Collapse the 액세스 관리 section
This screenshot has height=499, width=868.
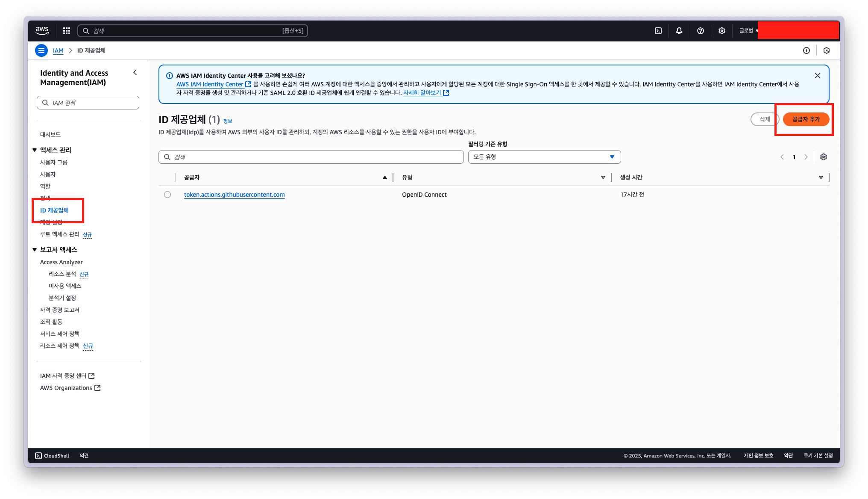pos(35,150)
